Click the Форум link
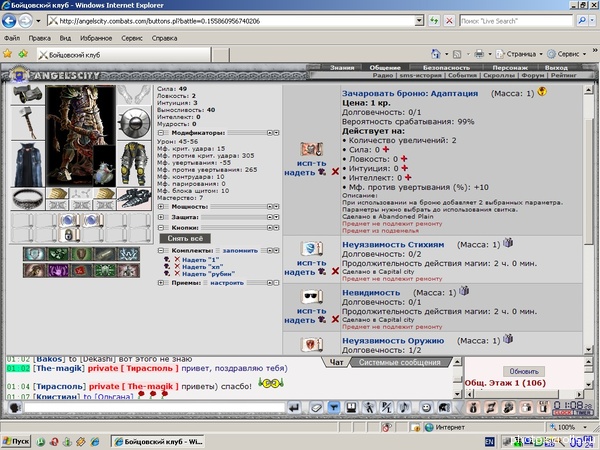 tap(532, 75)
